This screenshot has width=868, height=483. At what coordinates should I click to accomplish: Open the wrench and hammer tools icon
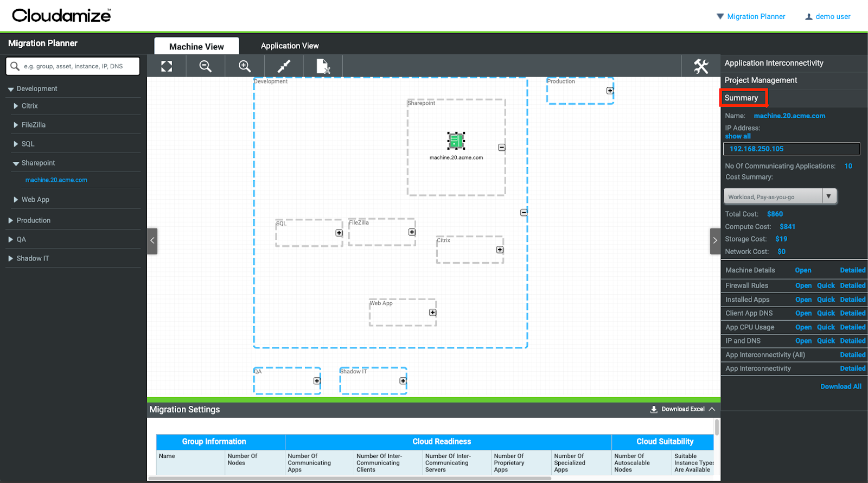tap(701, 66)
